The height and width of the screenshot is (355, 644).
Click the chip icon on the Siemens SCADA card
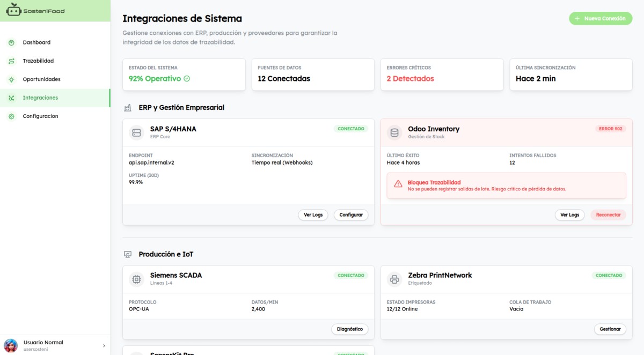coord(136,279)
